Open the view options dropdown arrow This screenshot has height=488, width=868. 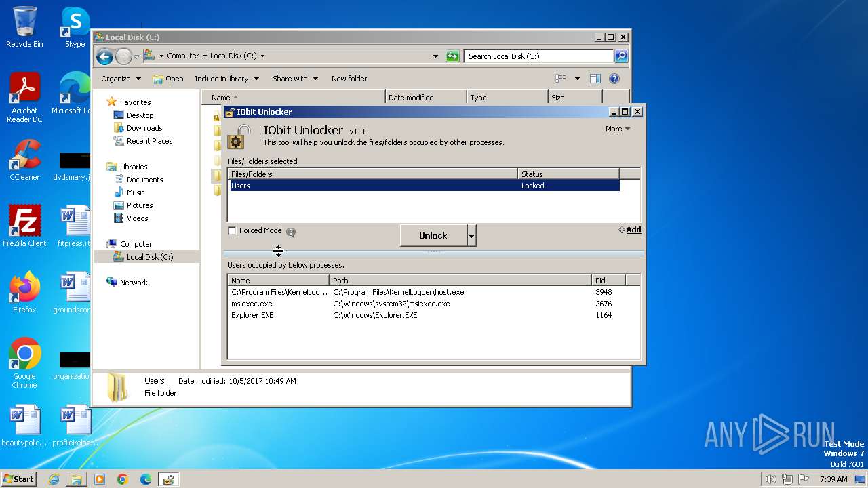point(577,79)
